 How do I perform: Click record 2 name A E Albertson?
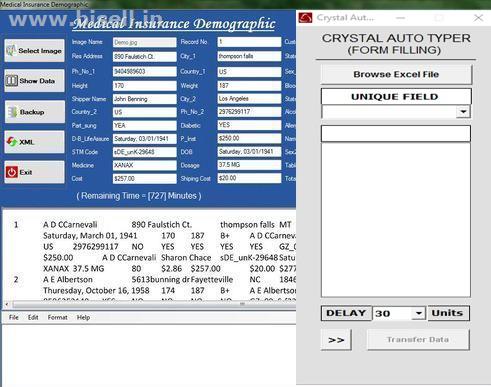68,280
